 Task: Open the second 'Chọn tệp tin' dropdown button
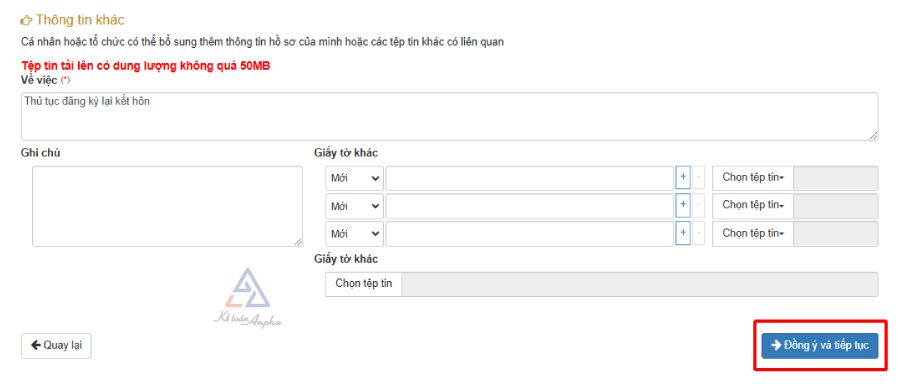(x=753, y=205)
